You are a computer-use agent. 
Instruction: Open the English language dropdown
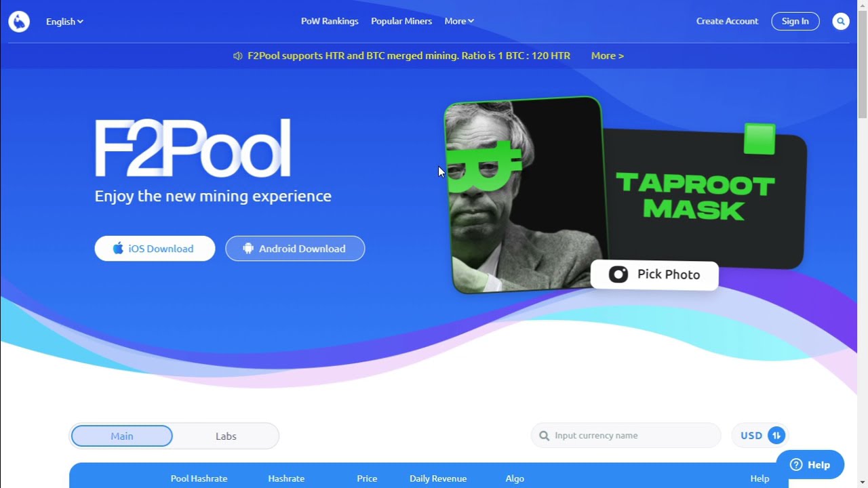(64, 22)
